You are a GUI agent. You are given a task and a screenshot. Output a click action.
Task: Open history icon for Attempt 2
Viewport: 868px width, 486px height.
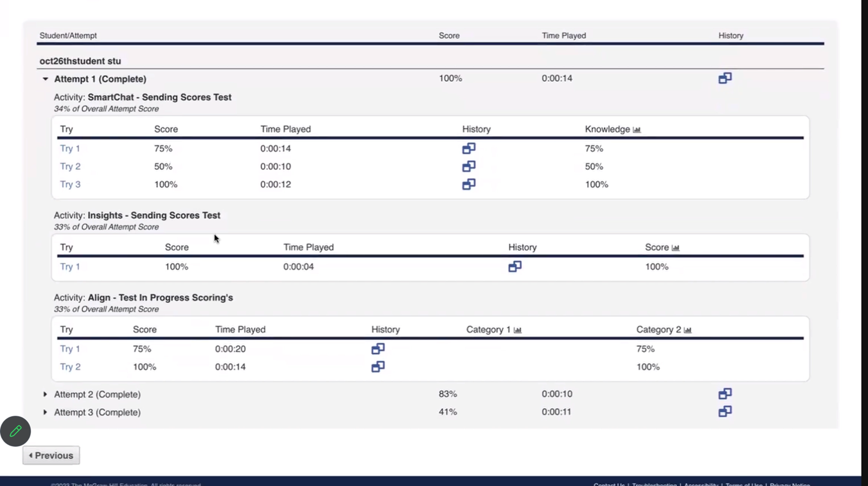coord(725,393)
